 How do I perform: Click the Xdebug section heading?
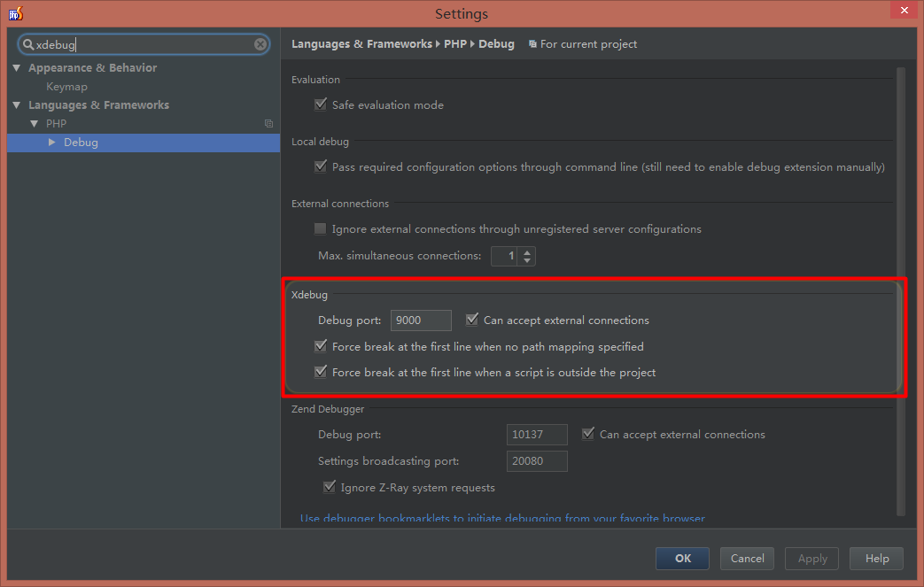tap(309, 294)
